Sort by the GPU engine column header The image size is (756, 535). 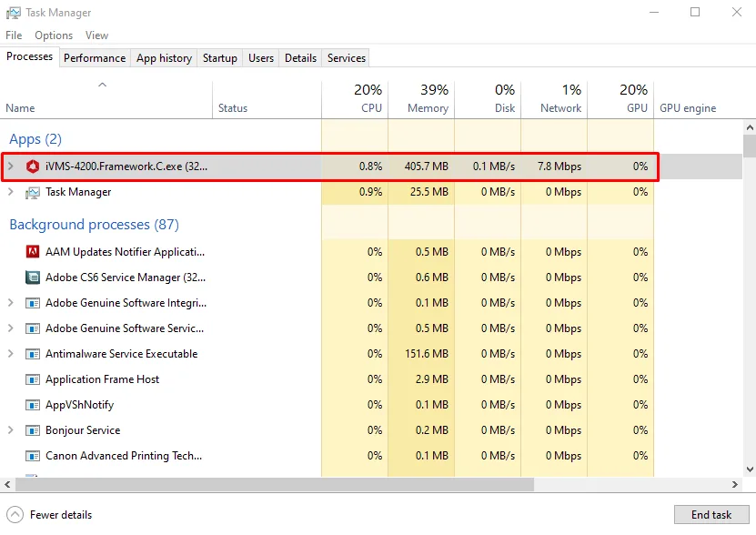coord(698,100)
